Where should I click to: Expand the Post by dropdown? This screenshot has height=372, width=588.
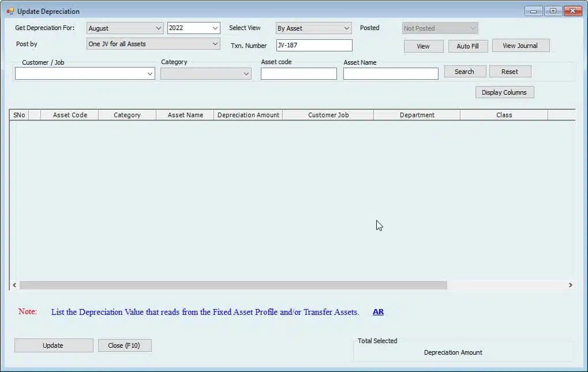click(x=153, y=44)
